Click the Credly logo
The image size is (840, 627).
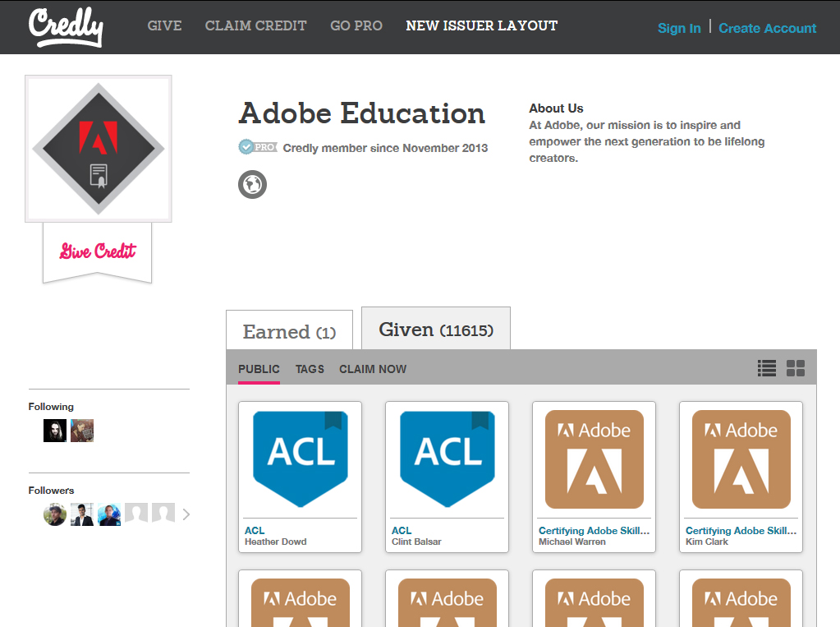click(x=66, y=26)
